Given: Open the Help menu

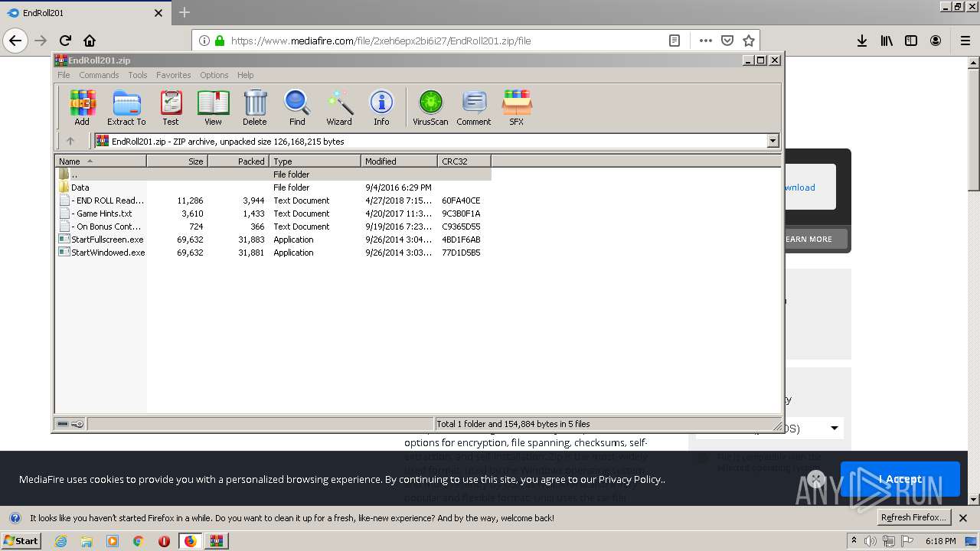Looking at the screenshot, I should (245, 75).
